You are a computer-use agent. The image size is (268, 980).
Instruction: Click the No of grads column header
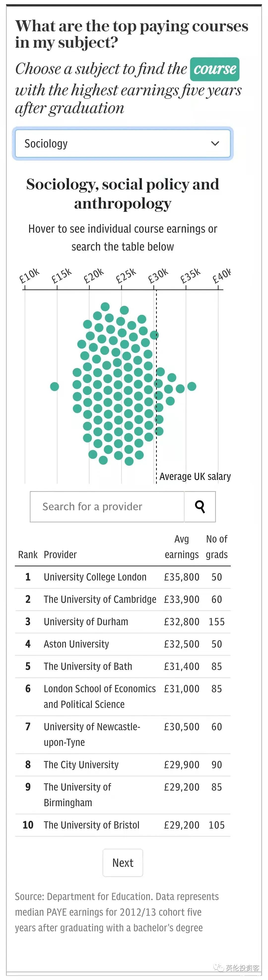coord(217,547)
